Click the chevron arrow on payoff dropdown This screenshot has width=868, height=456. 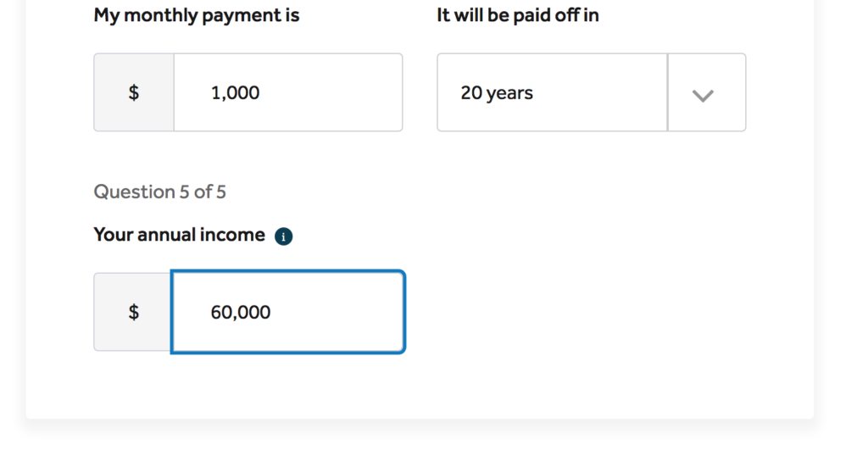pyautogui.click(x=704, y=93)
